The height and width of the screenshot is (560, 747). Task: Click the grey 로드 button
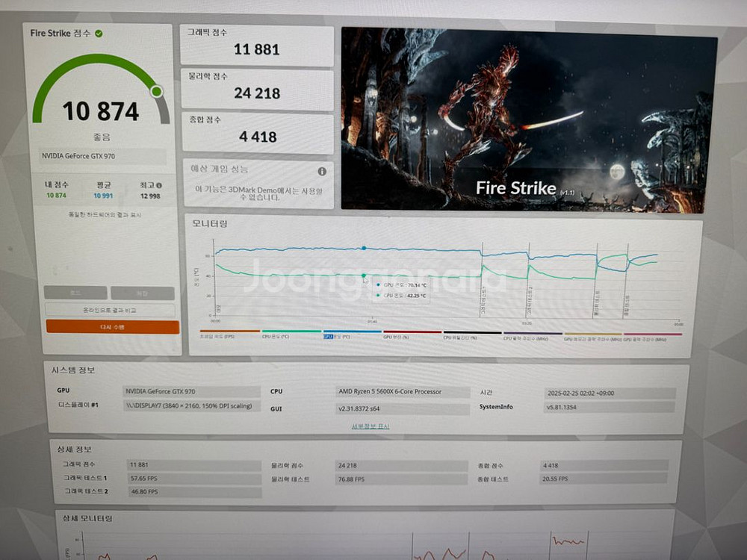[x=75, y=293]
